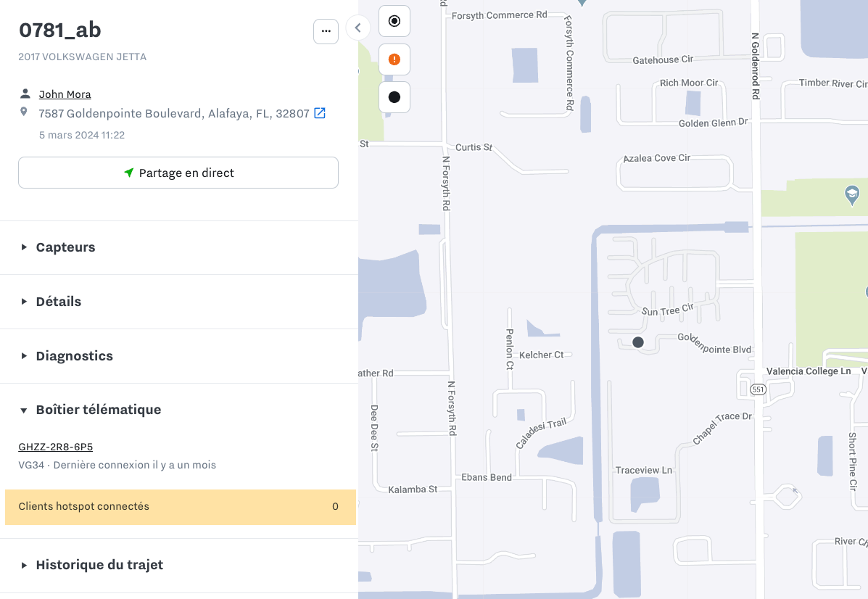Collapse the Boîtier télématique section
This screenshot has width=868, height=599.
[x=98, y=410]
